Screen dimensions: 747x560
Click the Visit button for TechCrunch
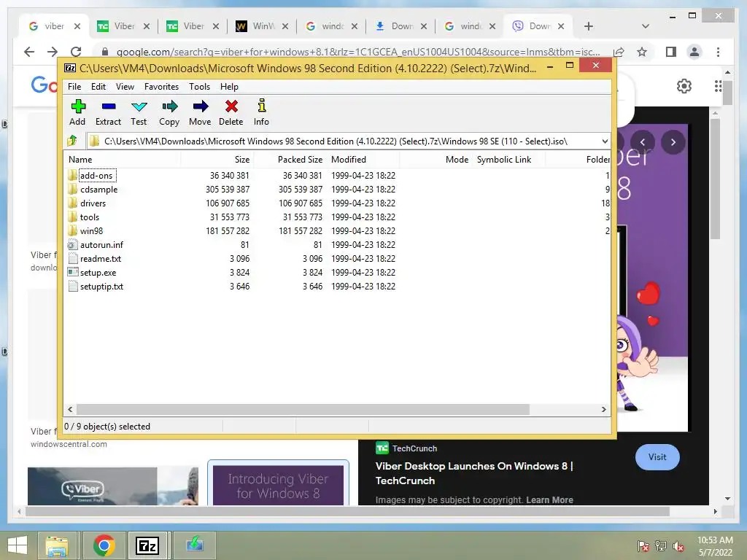tap(657, 457)
